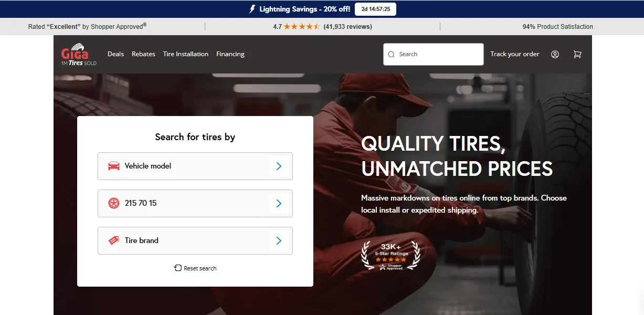This screenshot has height=315, width=644.
Task: Click the 94% Product Satisfaction text
Action: (557, 27)
